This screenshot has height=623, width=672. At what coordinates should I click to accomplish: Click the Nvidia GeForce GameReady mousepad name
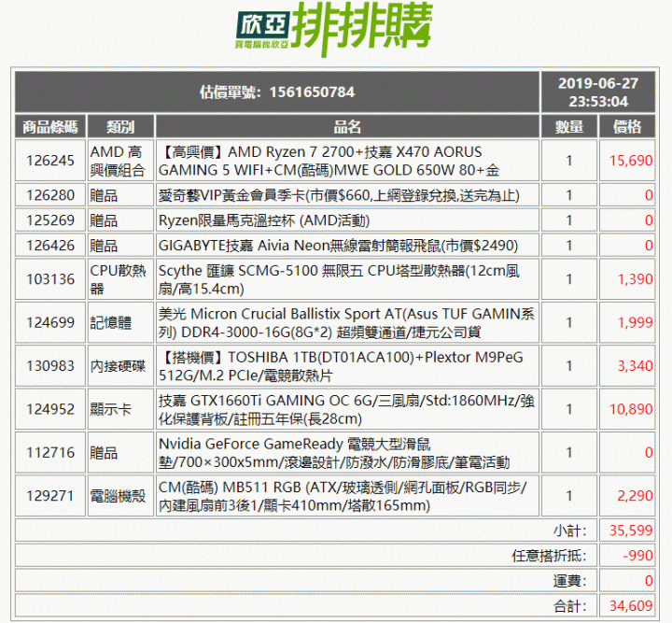tap(334, 453)
